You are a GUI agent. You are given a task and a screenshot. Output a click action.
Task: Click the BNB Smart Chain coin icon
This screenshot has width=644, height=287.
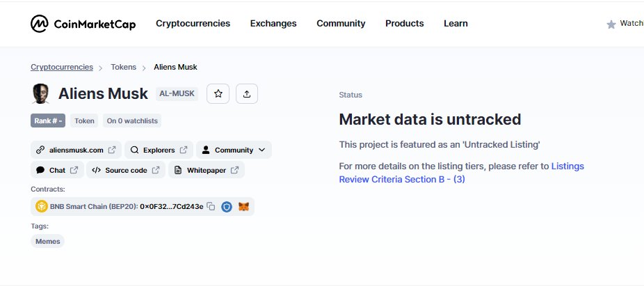[x=42, y=206]
